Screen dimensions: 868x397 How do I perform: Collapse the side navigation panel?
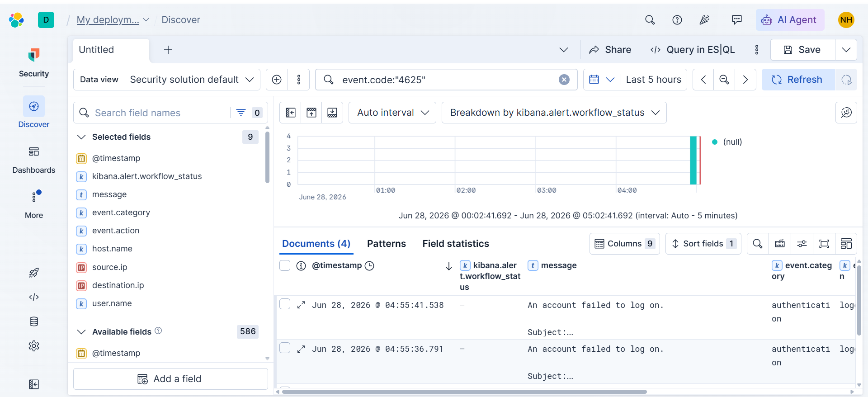[x=34, y=384]
